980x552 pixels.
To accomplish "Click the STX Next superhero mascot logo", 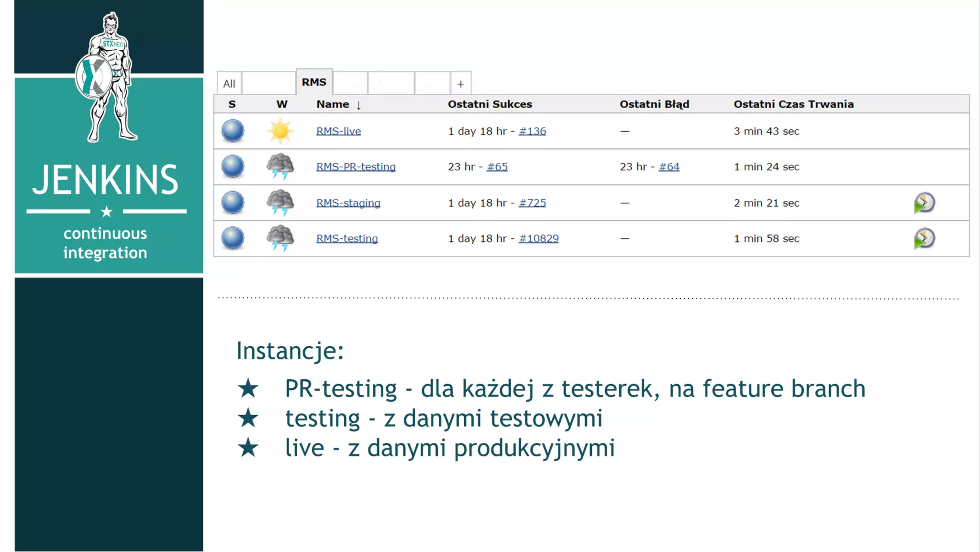I will click(106, 77).
